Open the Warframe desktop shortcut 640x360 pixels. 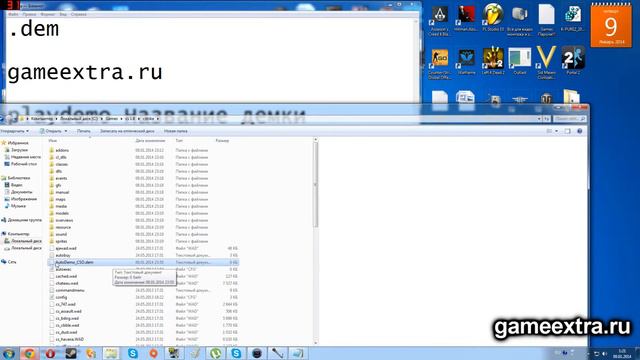coord(466,61)
